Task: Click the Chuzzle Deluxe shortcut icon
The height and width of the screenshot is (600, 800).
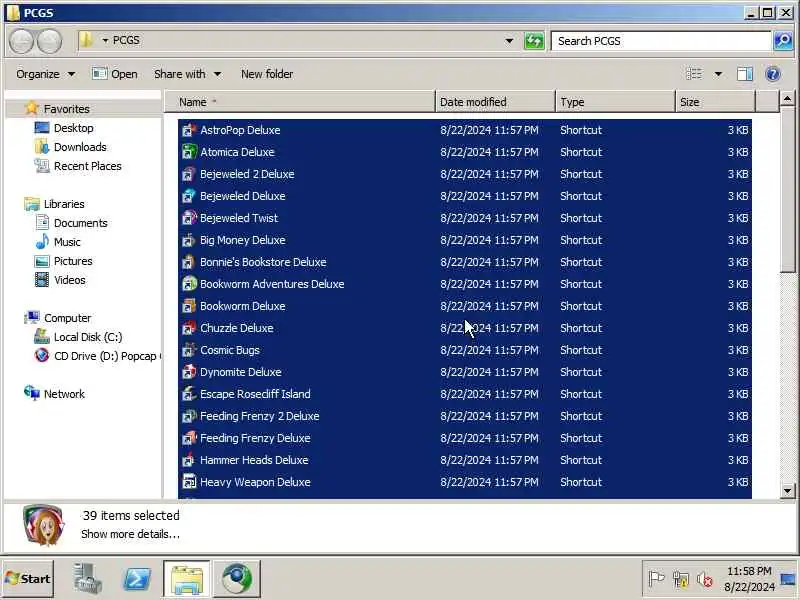Action: coord(189,328)
